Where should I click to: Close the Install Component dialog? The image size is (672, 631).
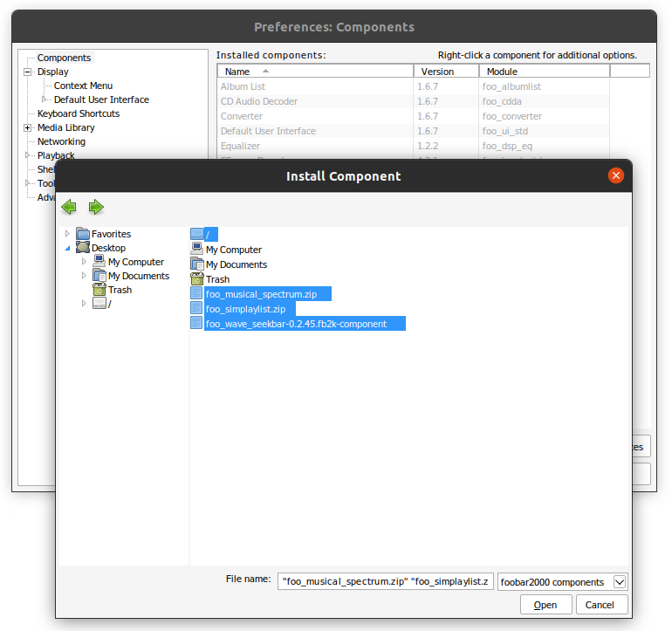[x=616, y=175]
